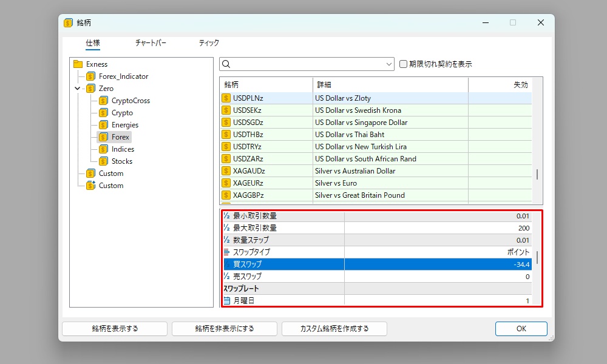Switch to the チャートバー tab
The image size is (607, 364).
[151, 43]
